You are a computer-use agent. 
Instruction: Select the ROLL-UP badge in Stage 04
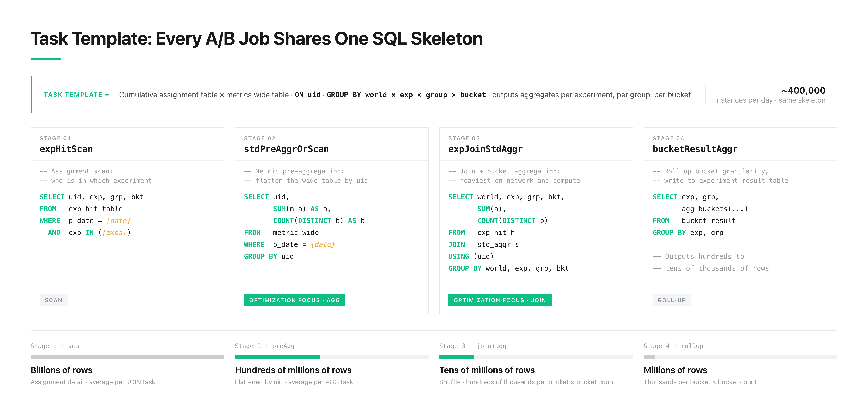(x=672, y=300)
